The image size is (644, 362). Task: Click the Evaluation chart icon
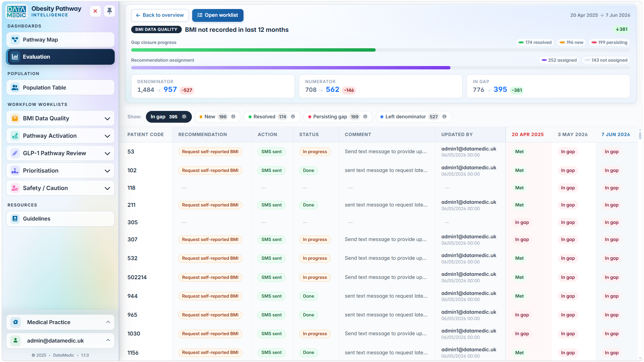pos(15,57)
